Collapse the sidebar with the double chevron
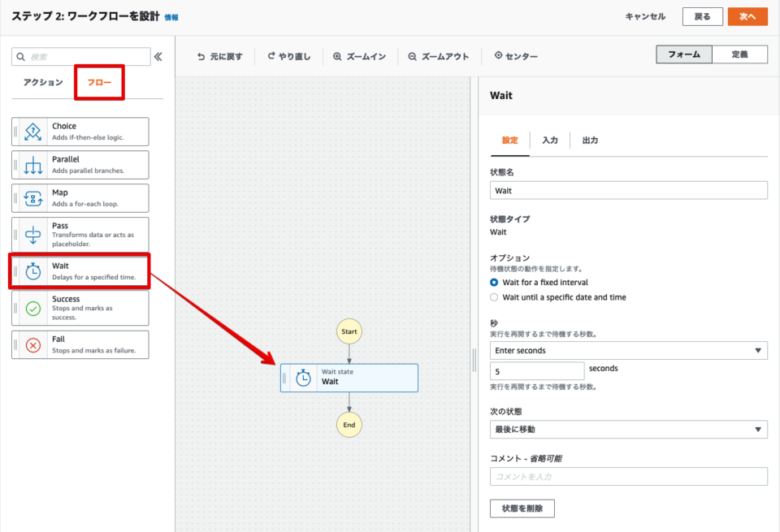This screenshot has width=780, height=532. click(159, 56)
